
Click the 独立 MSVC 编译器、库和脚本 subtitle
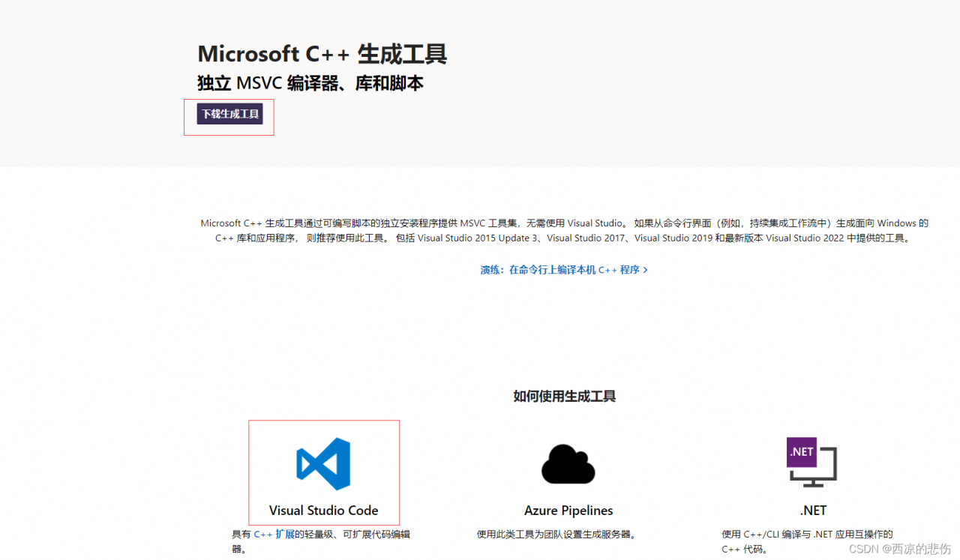coord(310,83)
